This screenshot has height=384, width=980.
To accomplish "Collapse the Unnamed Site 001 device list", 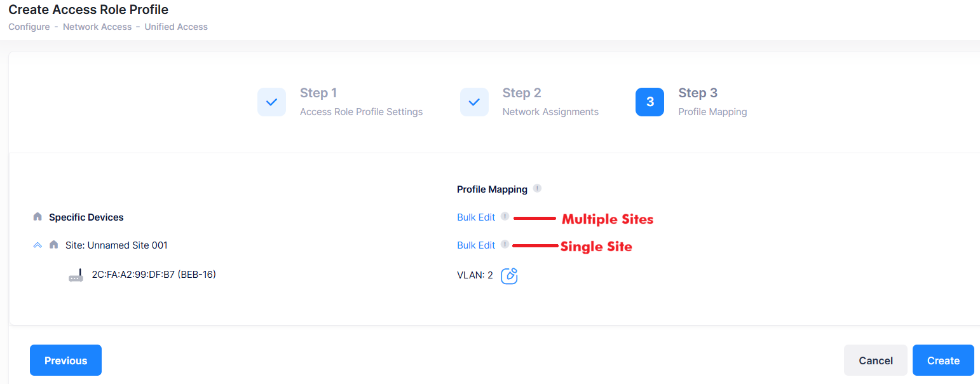I will (x=37, y=245).
